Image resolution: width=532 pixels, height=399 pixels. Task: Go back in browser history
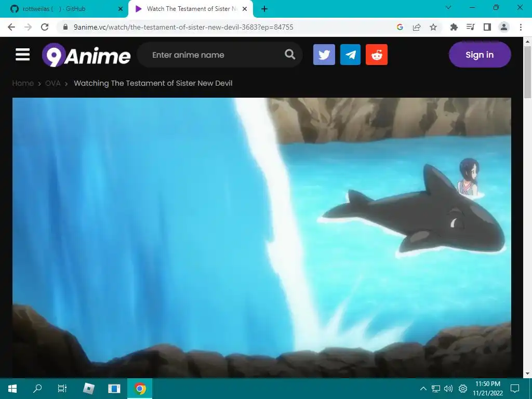tap(11, 27)
